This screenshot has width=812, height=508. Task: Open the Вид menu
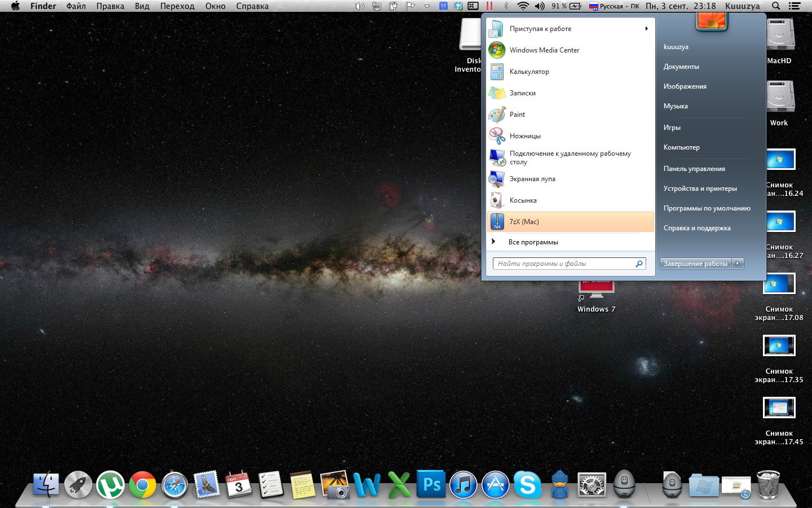point(142,6)
